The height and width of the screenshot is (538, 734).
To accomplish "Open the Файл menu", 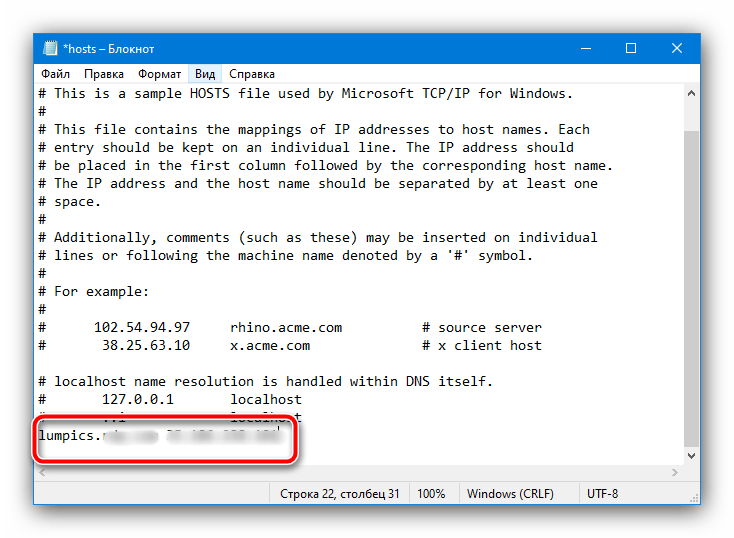I will [x=55, y=74].
